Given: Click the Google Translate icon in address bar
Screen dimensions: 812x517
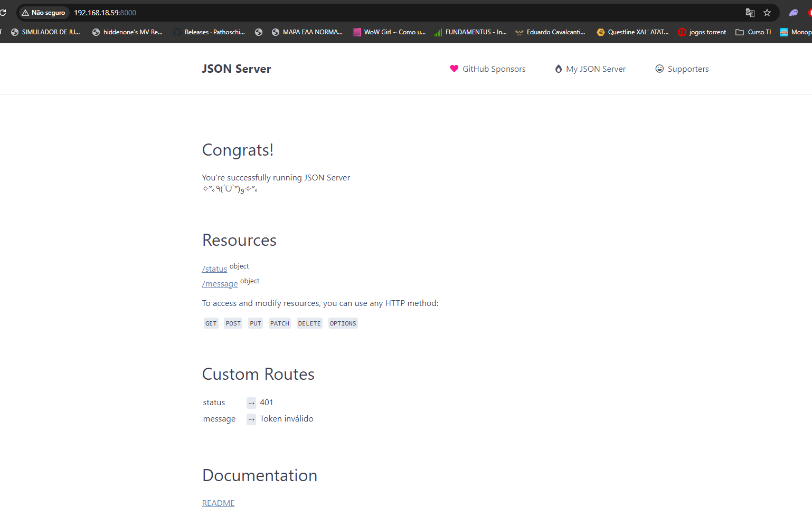Looking at the screenshot, I should point(750,13).
